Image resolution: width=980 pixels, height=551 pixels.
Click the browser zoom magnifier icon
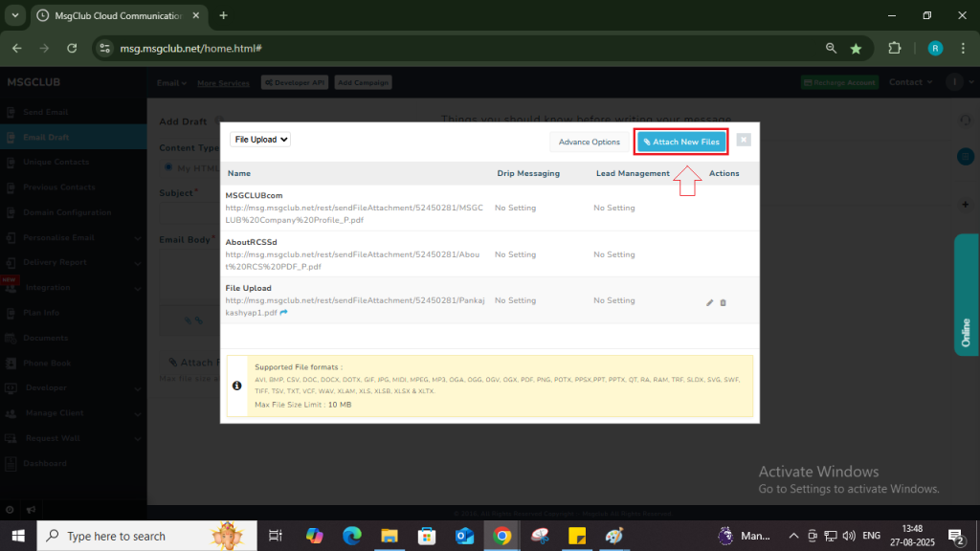831,48
